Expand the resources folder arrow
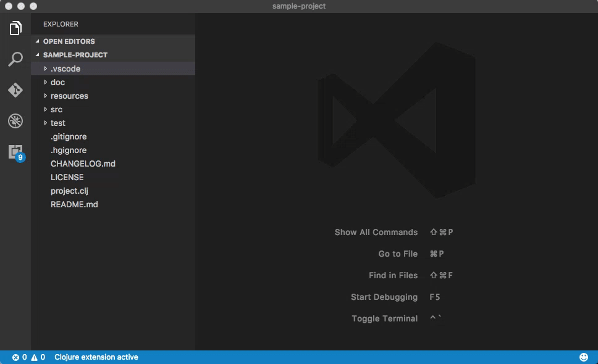Screen dimensions: 598x364 45,96
